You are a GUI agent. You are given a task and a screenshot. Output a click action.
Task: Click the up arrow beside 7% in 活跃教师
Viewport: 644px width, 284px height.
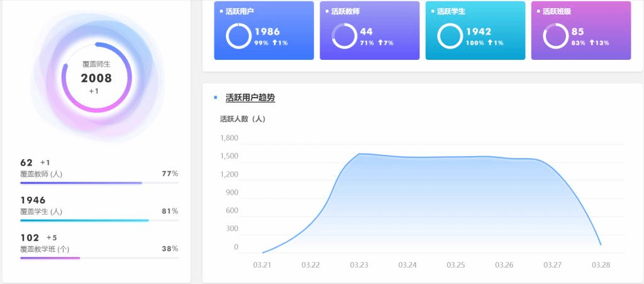tap(380, 43)
